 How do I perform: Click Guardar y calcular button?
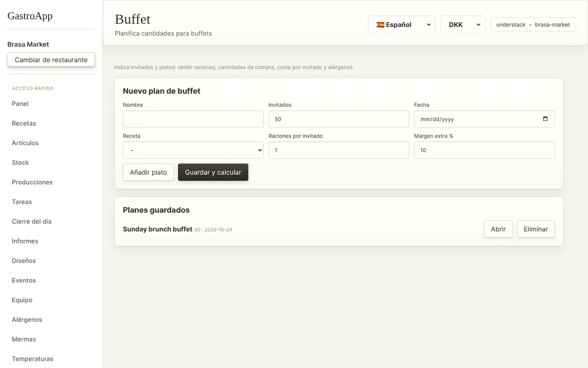coord(213,172)
